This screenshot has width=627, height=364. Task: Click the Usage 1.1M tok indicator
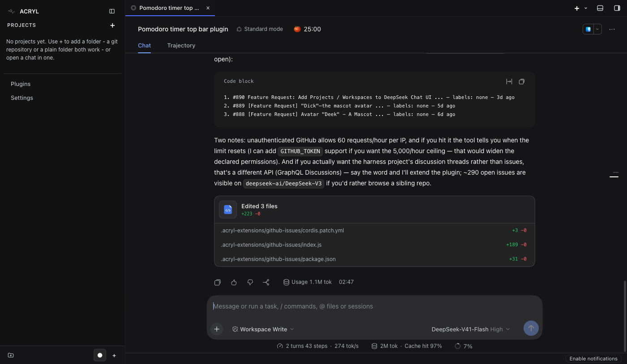pos(308,282)
